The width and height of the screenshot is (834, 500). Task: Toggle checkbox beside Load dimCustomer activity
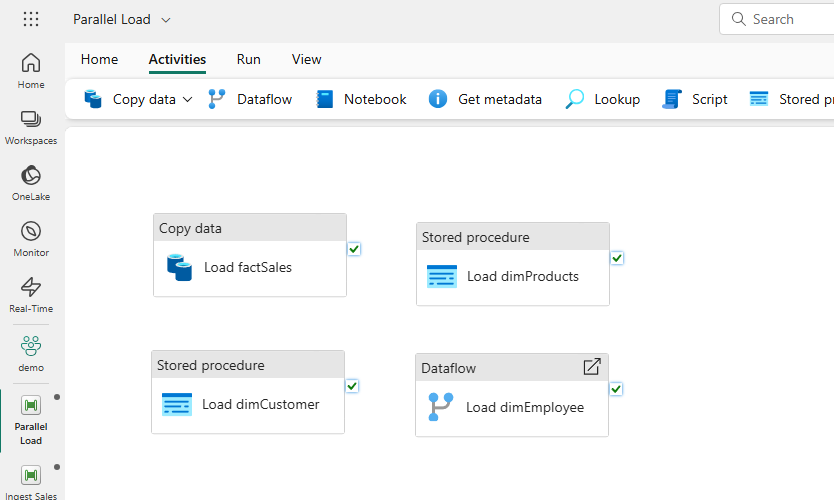pos(352,386)
